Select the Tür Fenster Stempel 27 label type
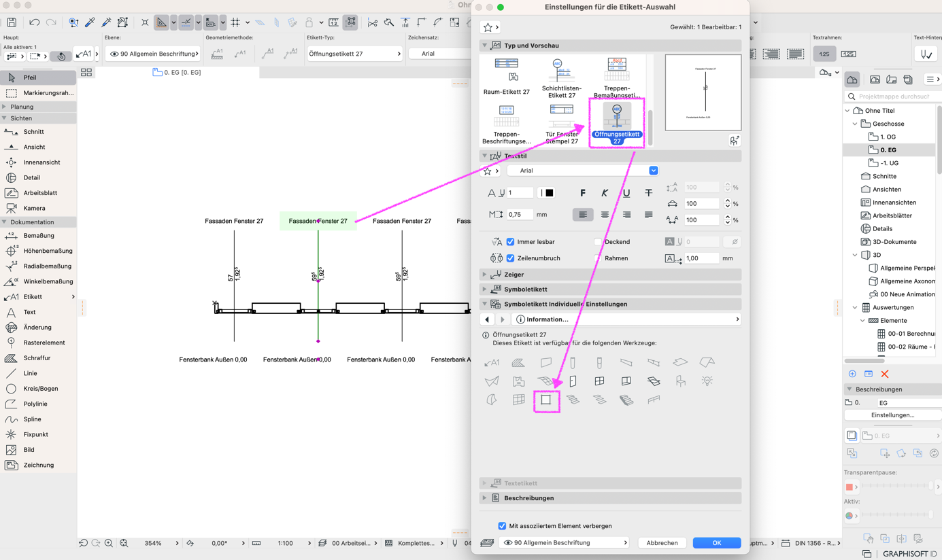This screenshot has width=942, height=560. click(x=562, y=124)
